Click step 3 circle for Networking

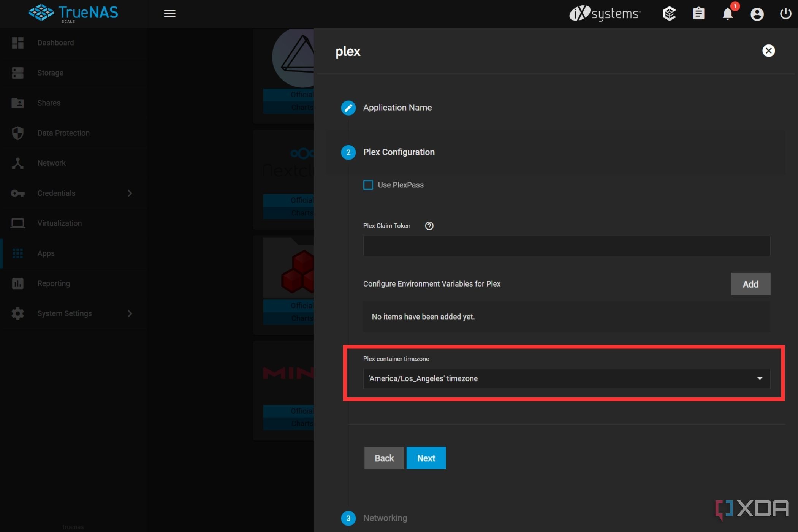[348, 518]
